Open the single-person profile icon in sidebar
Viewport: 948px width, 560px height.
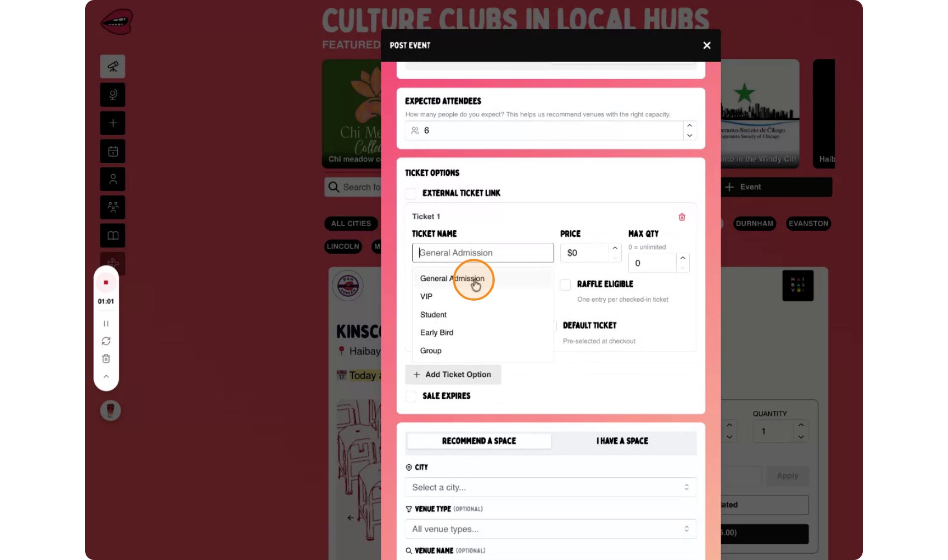point(113,179)
